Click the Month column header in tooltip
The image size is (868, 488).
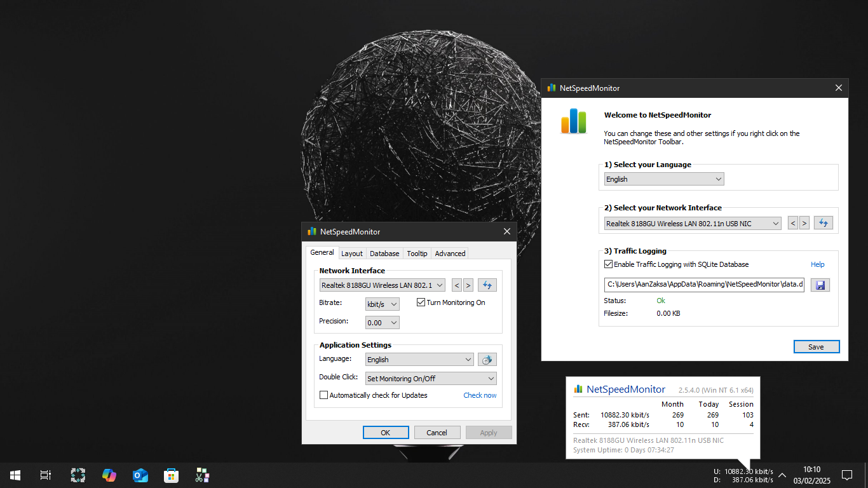pos(672,404)
